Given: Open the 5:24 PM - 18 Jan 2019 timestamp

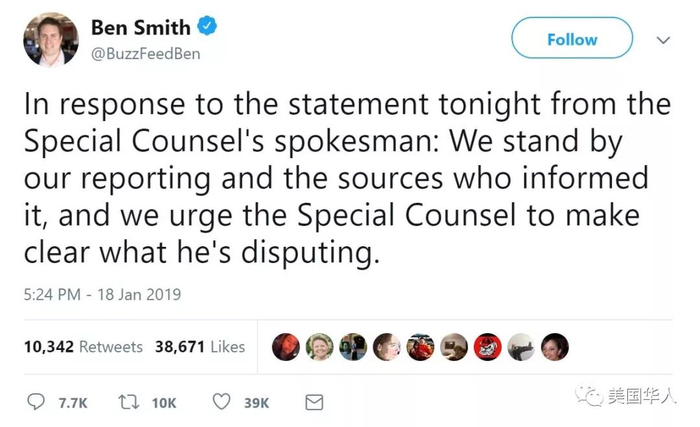Looking at the screenshot, I should point(102,294).
